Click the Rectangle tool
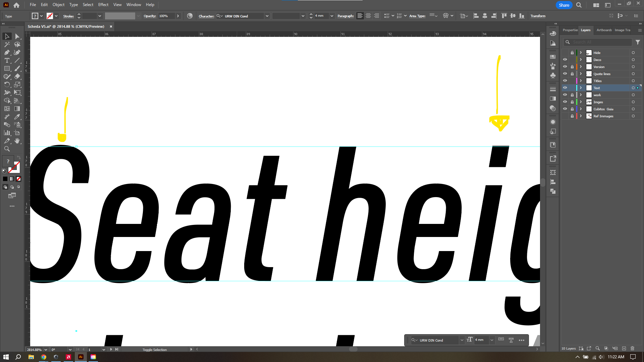644x362 pixels. (7, 69)
